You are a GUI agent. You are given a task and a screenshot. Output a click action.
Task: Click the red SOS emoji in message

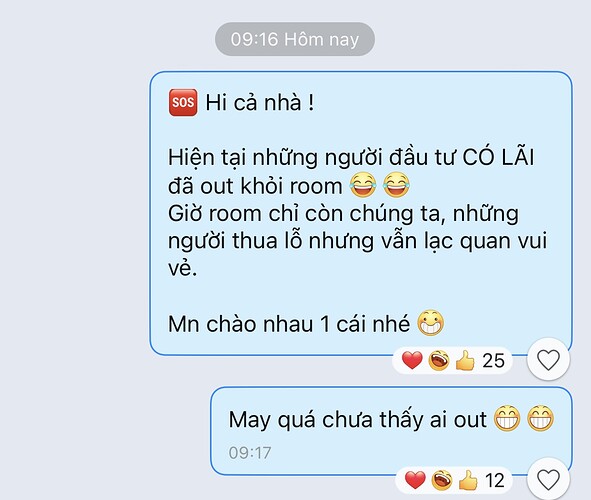tap(183, 102)
